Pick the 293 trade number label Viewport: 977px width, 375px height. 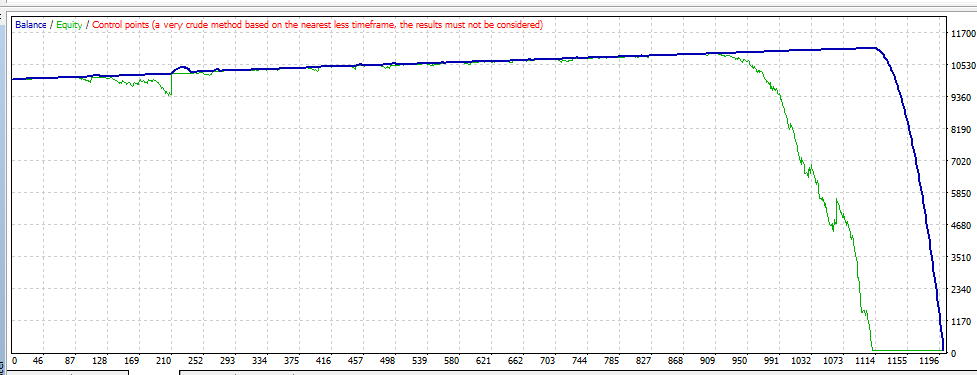[x=227, y=361]
